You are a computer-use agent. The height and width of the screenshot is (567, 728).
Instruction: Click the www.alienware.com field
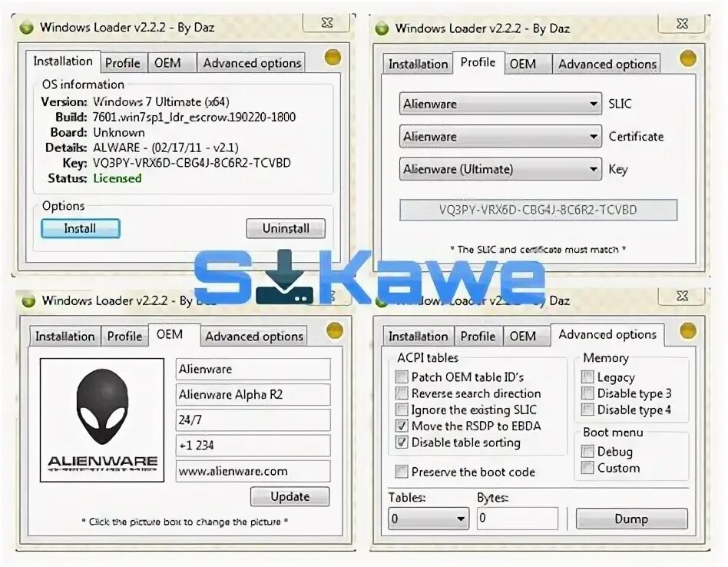[x=253, y=471]
